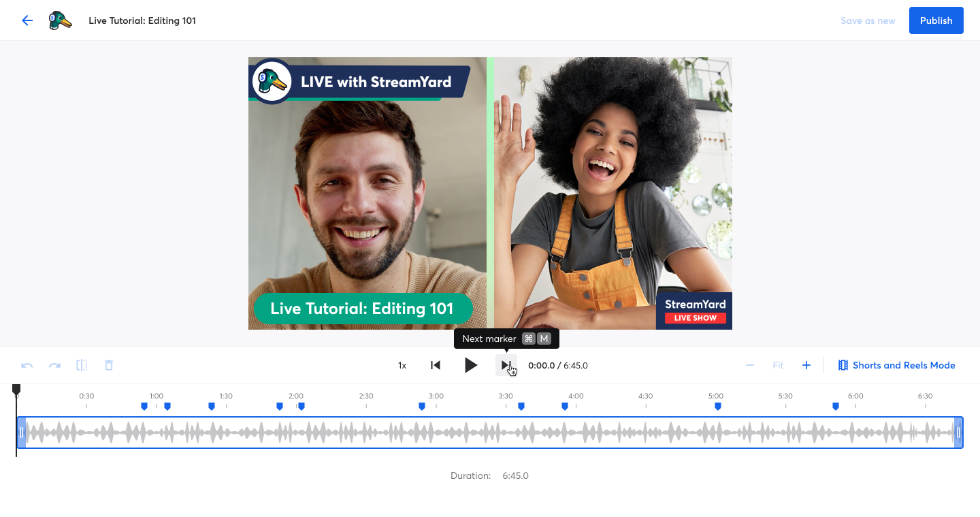Zoom out the timeline with minus icon

(x=750, y=365)
